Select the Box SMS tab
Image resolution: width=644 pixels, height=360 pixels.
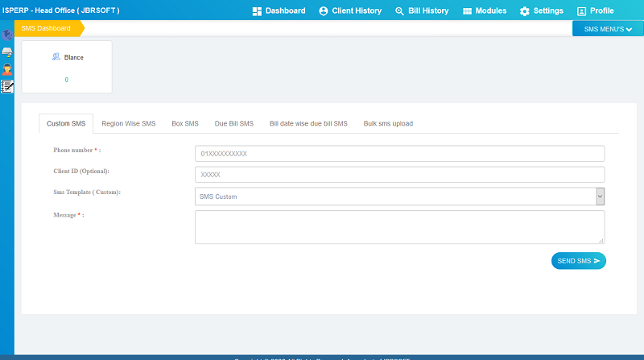coord(185,123)
